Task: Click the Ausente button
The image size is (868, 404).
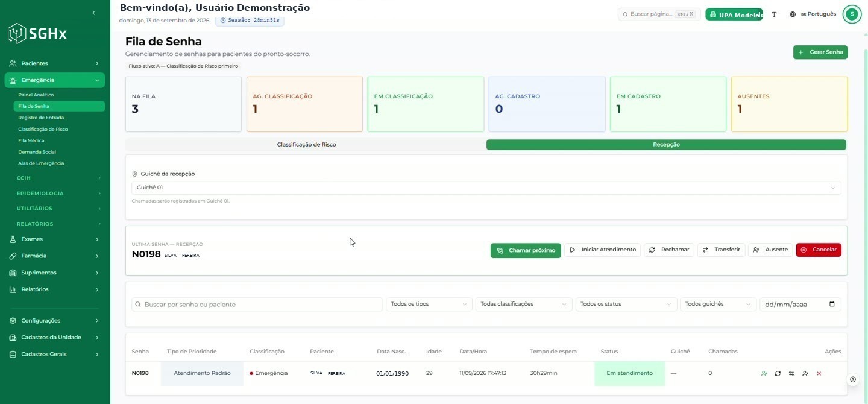Action: (x=770, y=250)
